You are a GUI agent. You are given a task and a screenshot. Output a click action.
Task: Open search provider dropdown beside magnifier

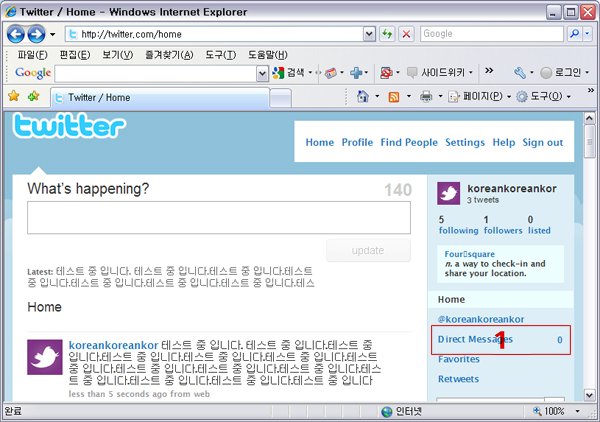(x=587, y=34)
